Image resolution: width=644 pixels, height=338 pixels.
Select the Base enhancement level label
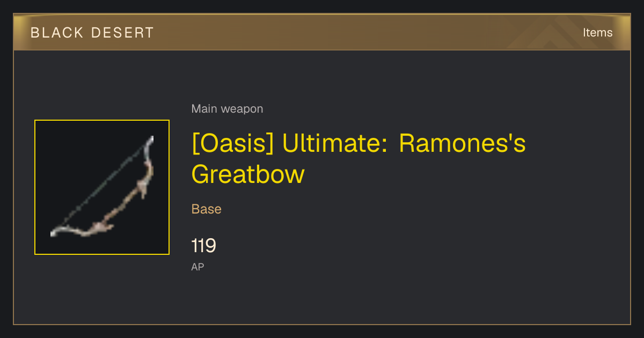207,209
